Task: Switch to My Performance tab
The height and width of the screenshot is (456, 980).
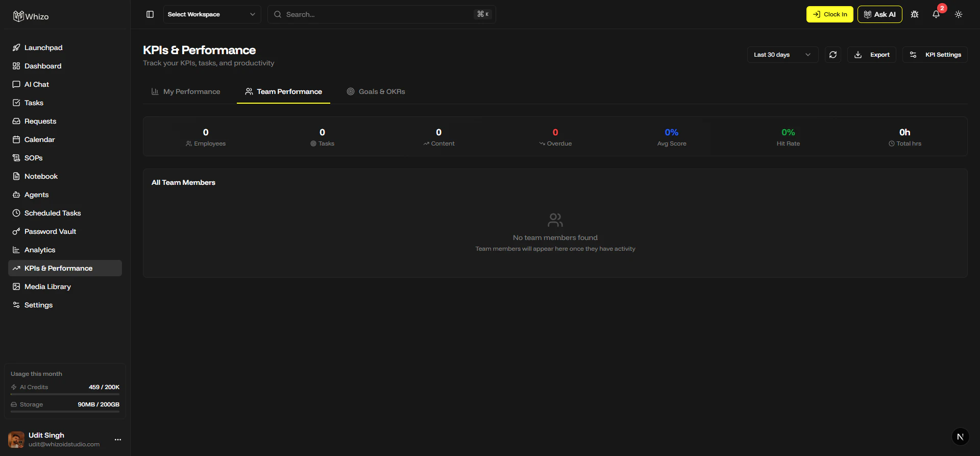Action: pos(186,91)
